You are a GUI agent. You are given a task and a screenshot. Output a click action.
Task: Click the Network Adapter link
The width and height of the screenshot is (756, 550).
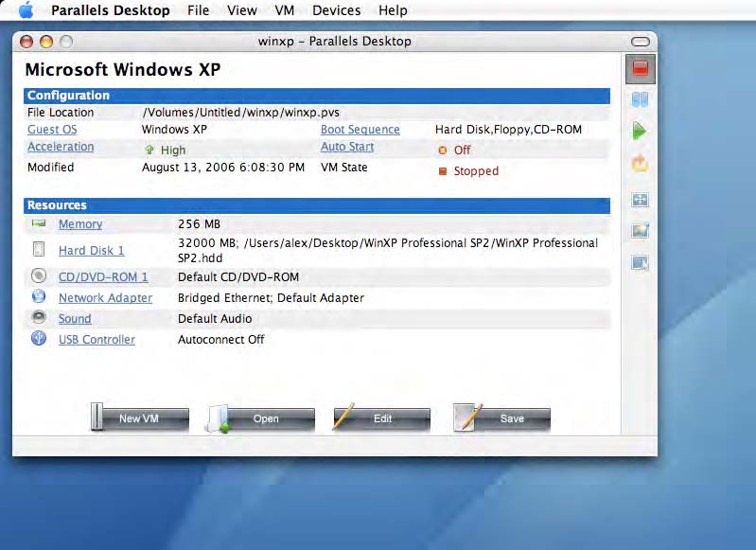pos(106,297)
